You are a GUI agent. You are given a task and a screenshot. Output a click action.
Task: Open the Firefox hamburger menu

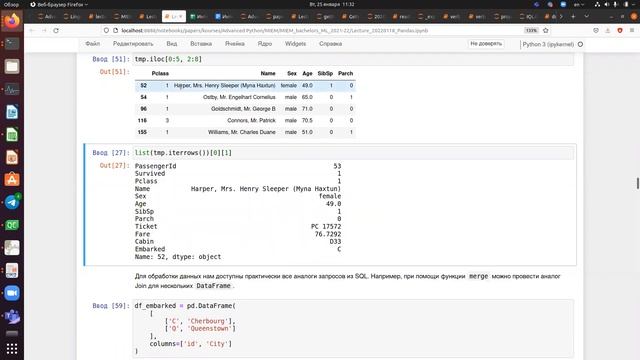click(x=632, y=31)
